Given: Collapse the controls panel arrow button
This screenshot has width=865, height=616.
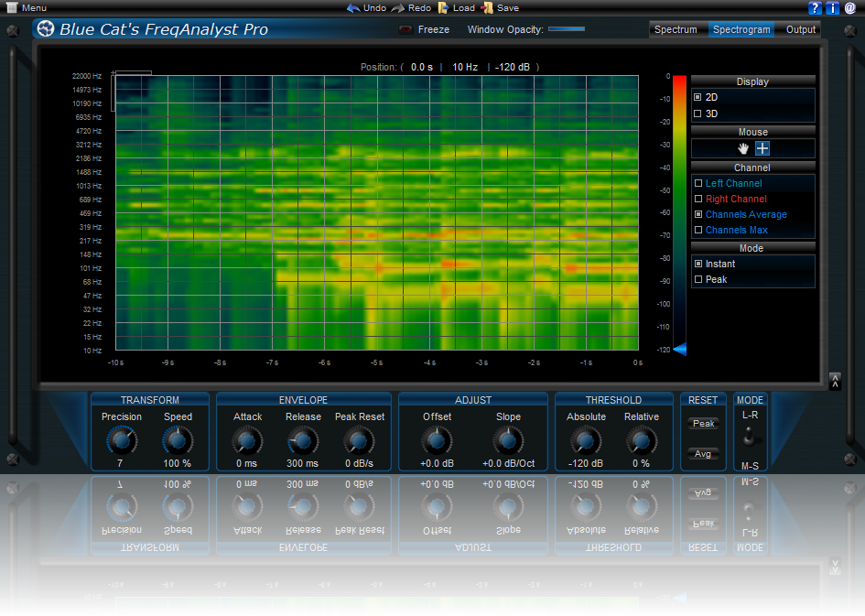Looking at the screenshot, I should click(835, 381).
